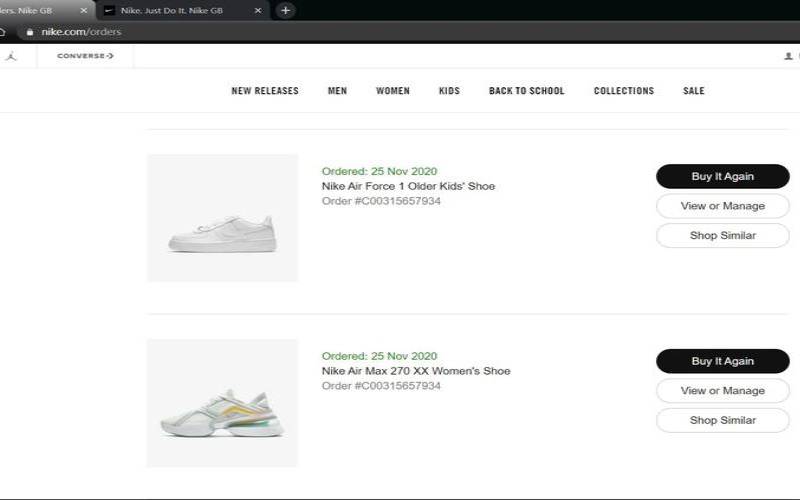This screenshot has height=500, width=800.
Task: Open the Women menu
Action: (393, 91)
